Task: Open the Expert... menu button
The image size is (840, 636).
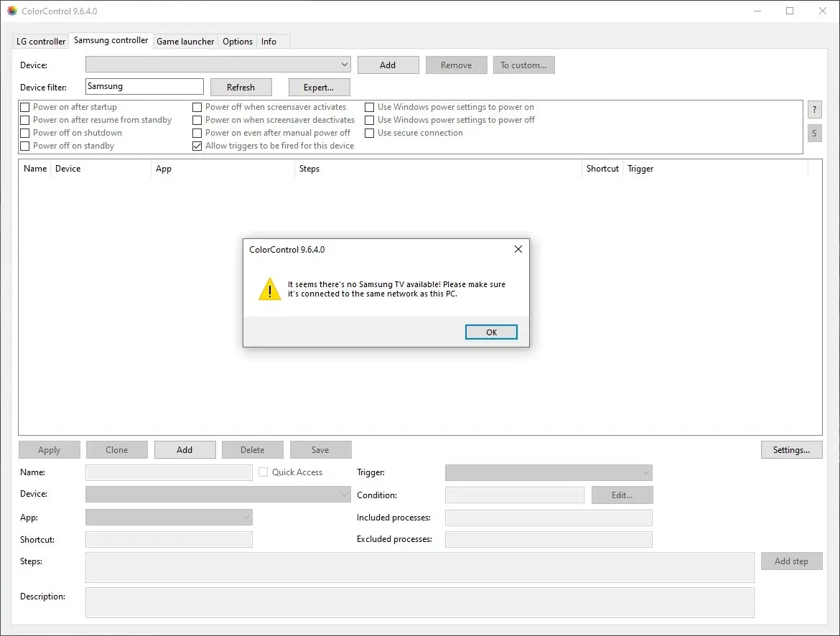Action: (319, 88)
